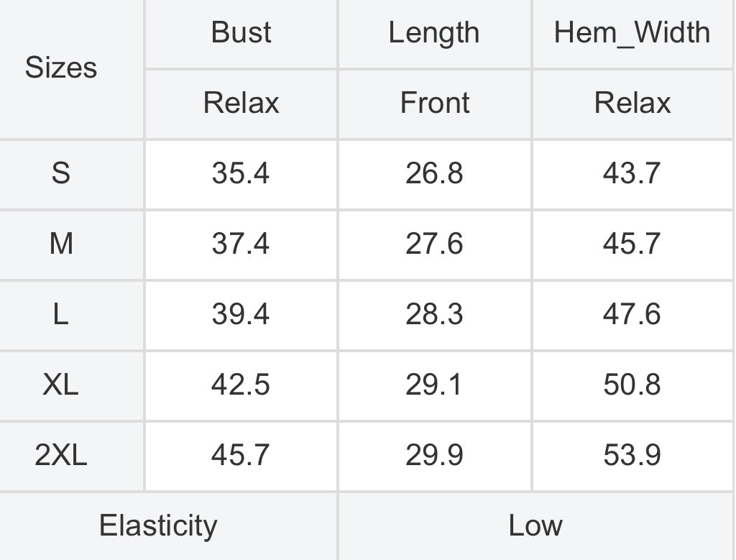
Task: Click the 53.9 hem width value
Action: pyautogui.click(x=632, y=454)
